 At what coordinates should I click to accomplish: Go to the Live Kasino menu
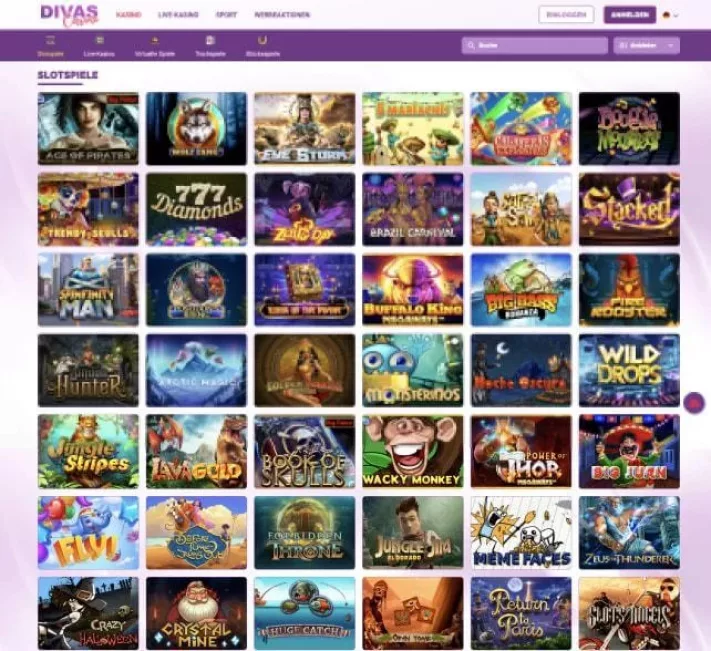click(x=178, y=15)
